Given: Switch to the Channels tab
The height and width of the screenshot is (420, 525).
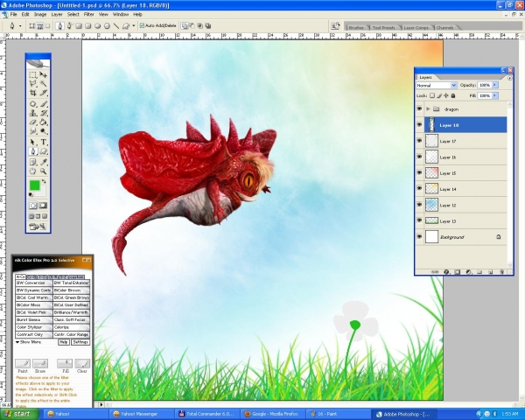Looking at the screenshot, I should click(445, 27).
